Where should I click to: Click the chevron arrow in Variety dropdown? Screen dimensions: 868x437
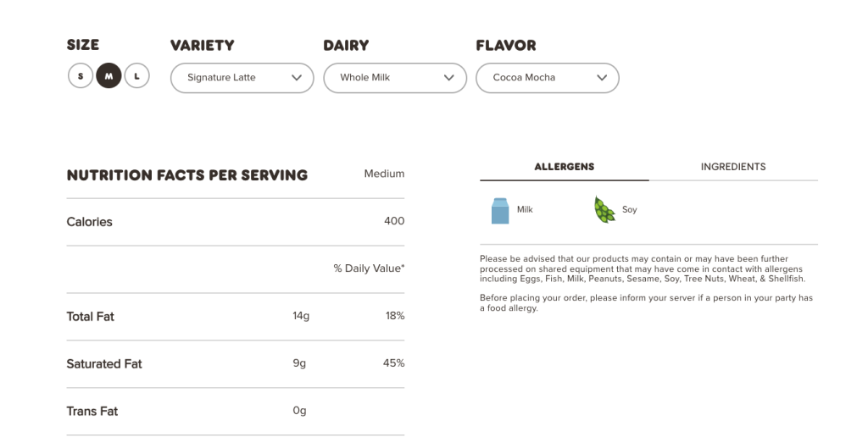(x=297, y=78)
